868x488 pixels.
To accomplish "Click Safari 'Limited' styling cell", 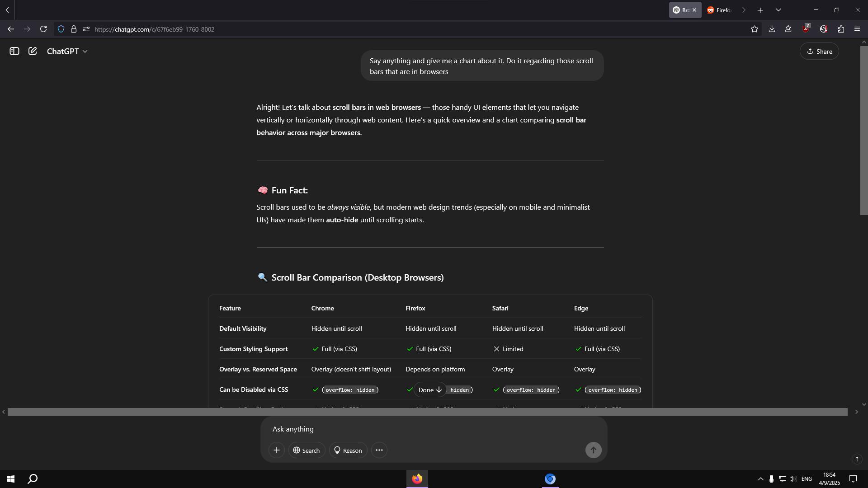I will pyautogui.click(x=508, y=349).
